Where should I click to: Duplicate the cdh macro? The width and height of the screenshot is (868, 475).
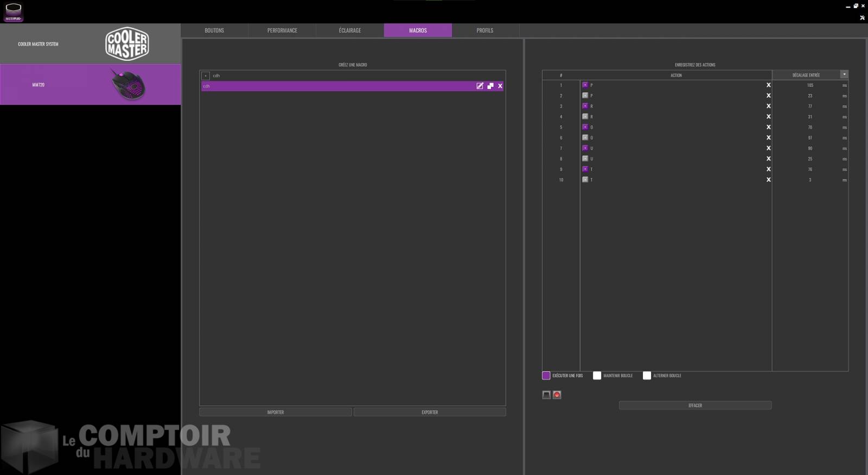[490, 86]
